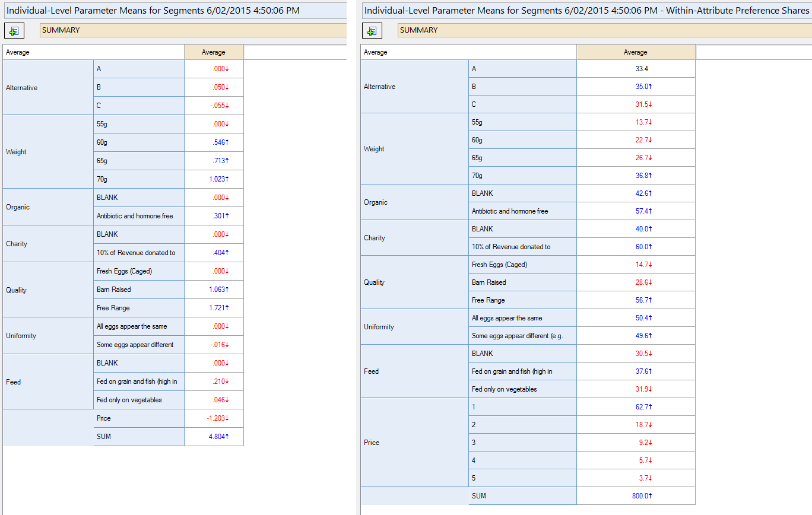Select the Barn Raised share value 28.6

click(x=635, y=282)
